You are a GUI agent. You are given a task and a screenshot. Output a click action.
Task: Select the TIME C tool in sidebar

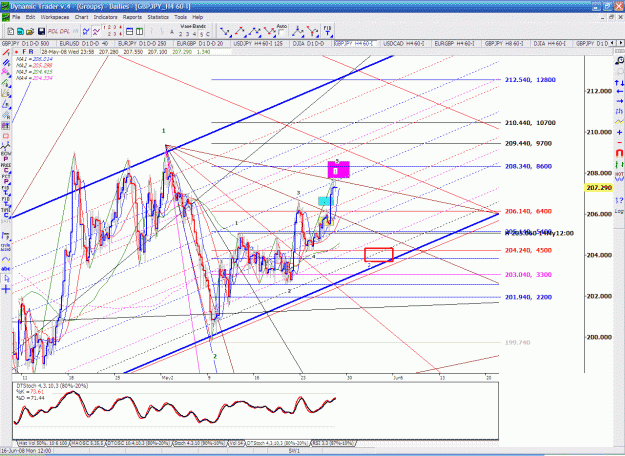pos(6,213)
